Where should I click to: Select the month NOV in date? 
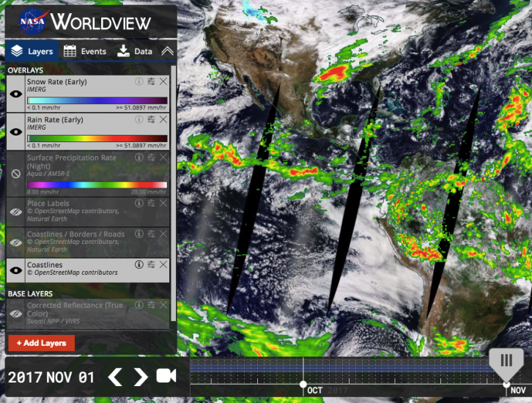pos(59,377)
